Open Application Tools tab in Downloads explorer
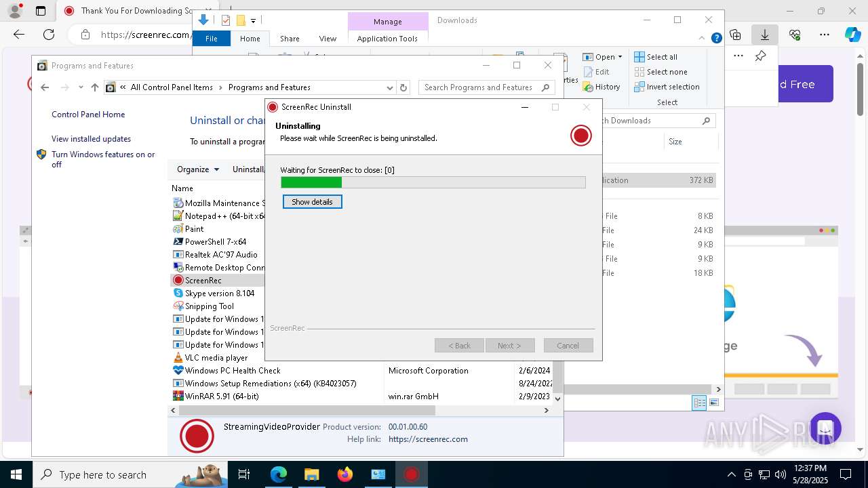Image resolution: width=868 pixels, height=488 pixels. 387,39
